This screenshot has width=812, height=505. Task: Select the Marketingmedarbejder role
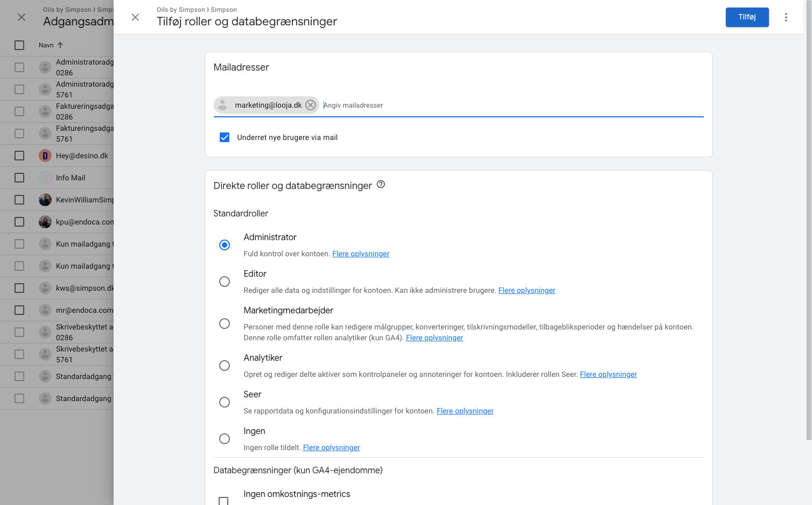[225, 324]
